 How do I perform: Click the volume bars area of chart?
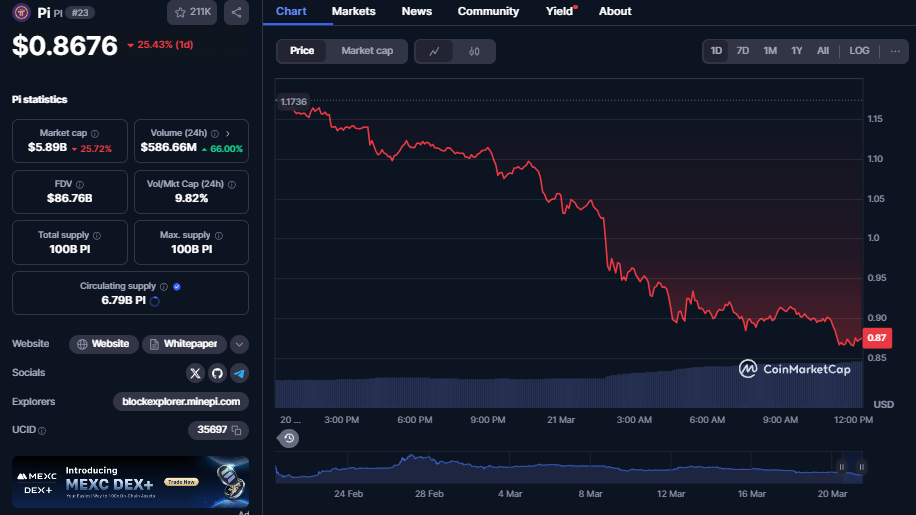(568, 385)
